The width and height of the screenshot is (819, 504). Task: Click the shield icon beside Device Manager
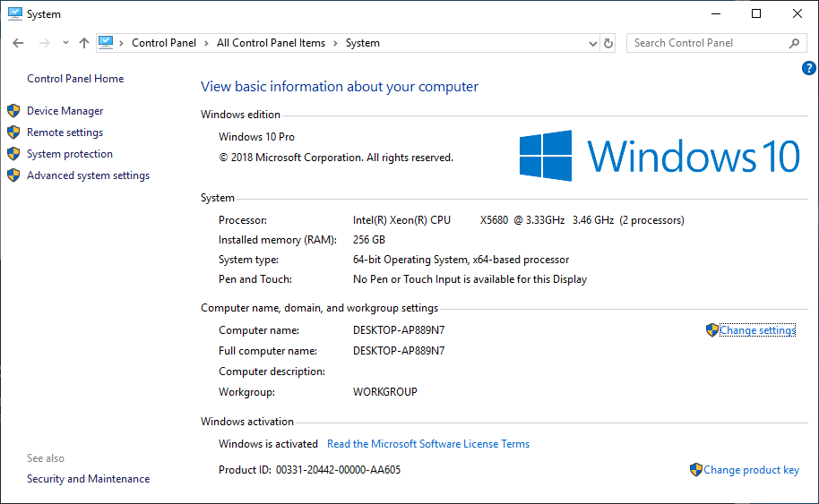(13, 111)
